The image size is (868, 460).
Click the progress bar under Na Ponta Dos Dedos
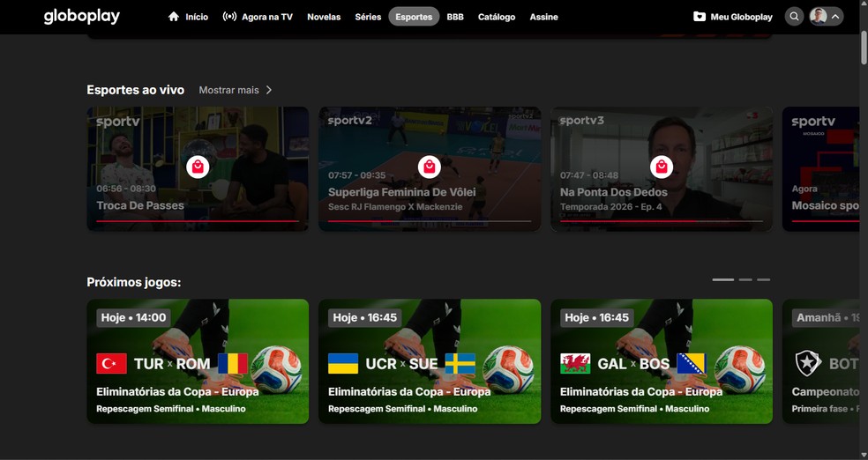point(662,221)
